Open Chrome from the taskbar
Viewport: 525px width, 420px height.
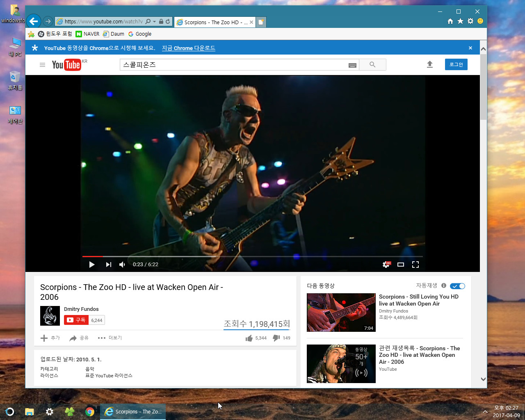[90, 411]
